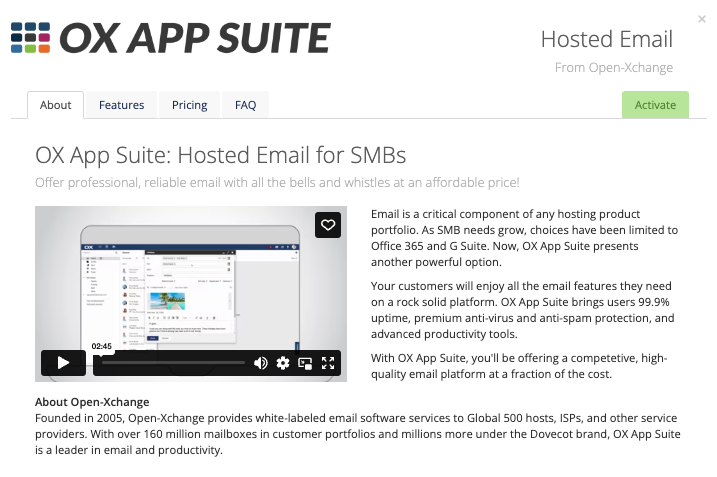Click the Hosted Email title

click(x=606, y=39)
